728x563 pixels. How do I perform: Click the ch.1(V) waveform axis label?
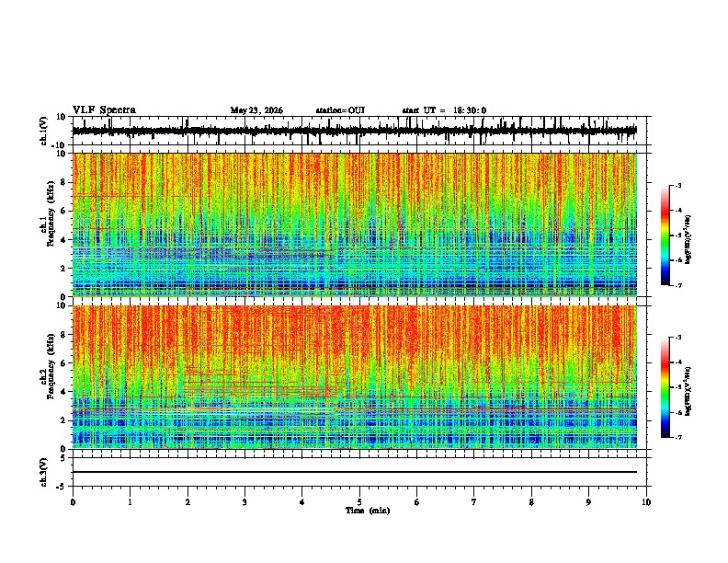tap(44, 131)
